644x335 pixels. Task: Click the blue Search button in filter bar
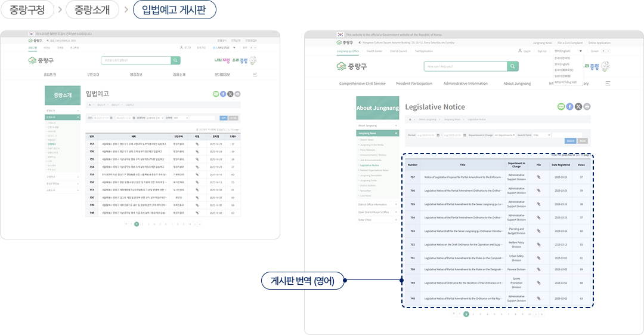(570, 141)
